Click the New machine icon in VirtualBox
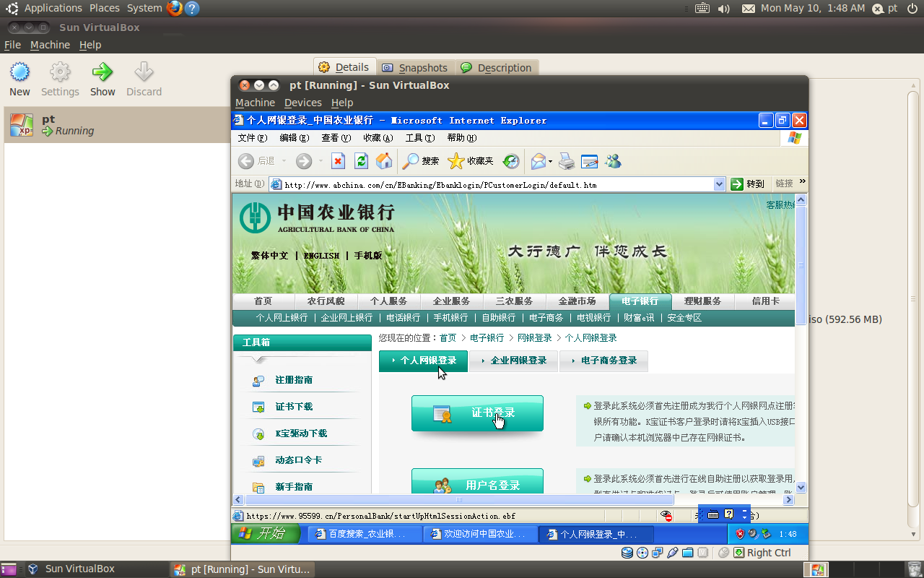The height and width of the screenshot is (578, 924). pyautogui.click(x=19, y=72)
